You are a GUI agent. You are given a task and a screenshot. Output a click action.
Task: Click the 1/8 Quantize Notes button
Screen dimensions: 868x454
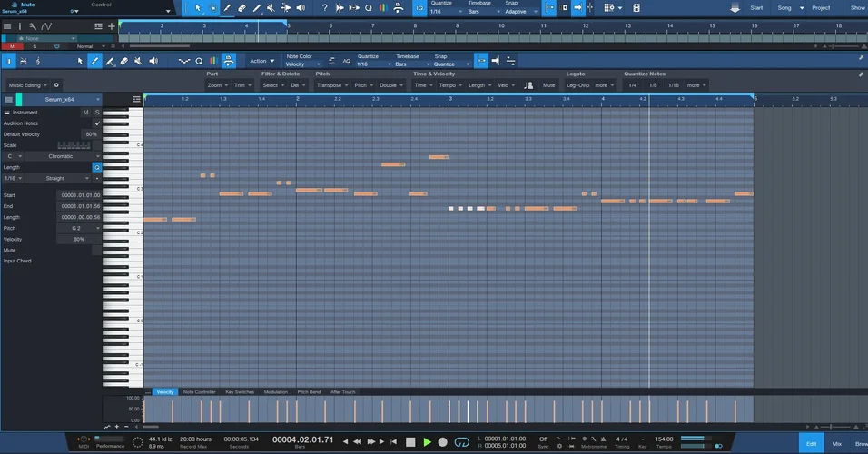pos(653,85)
